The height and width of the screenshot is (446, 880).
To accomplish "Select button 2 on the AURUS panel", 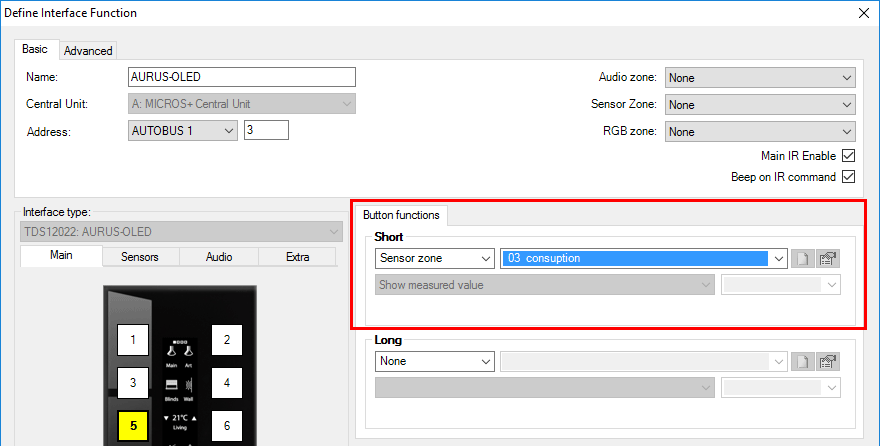I will coord(227,340).
